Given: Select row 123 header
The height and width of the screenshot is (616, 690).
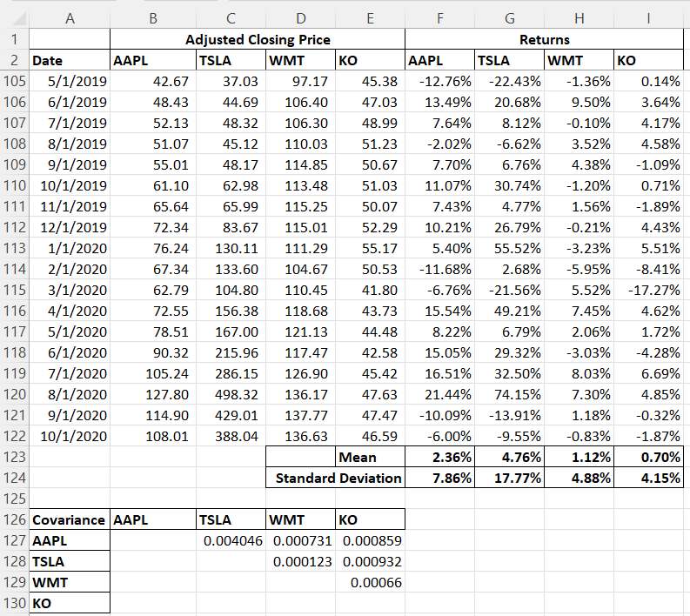Looking at the screenshot, I should 15,457.
